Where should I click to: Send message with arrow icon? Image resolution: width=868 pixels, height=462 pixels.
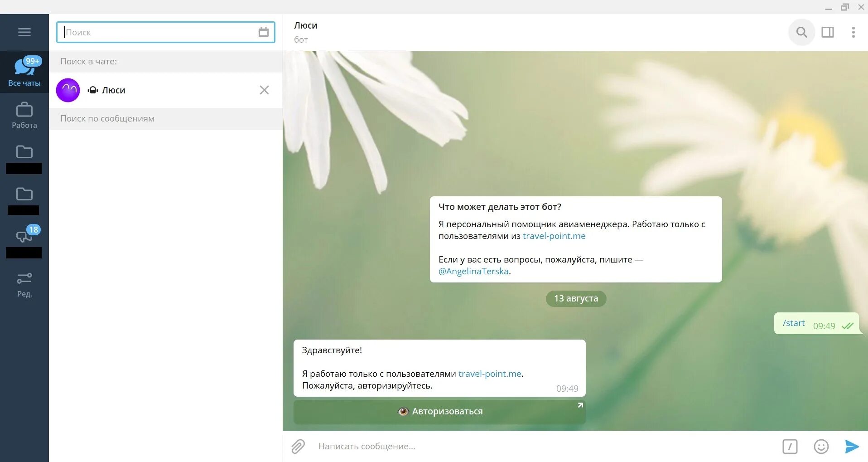point(852,446)
